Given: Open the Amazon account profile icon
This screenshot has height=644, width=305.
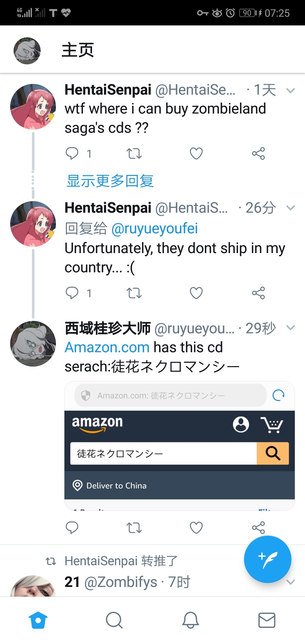Looking at the screenshot, I should (241, 424).
